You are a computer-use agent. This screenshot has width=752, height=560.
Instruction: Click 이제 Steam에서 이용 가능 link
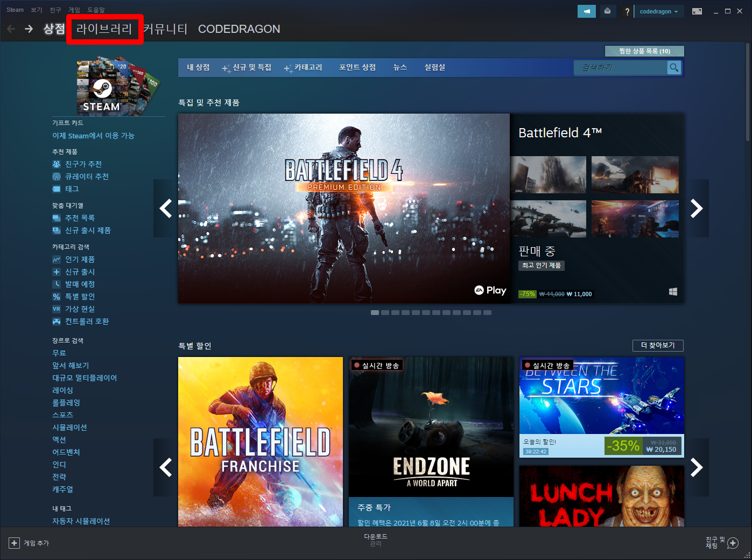pos(93,136)
